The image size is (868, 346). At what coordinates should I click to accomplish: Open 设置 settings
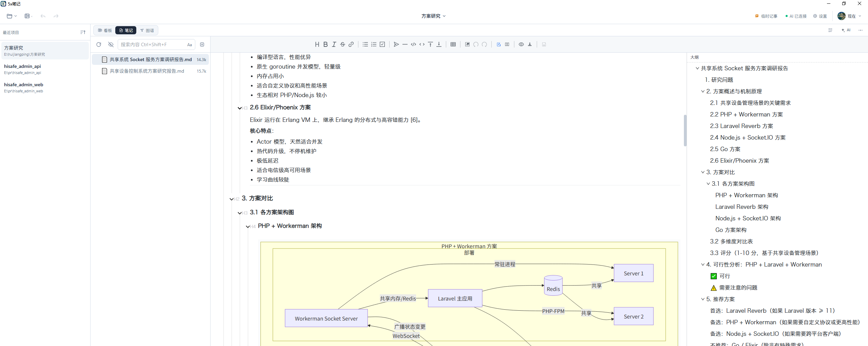820,16
